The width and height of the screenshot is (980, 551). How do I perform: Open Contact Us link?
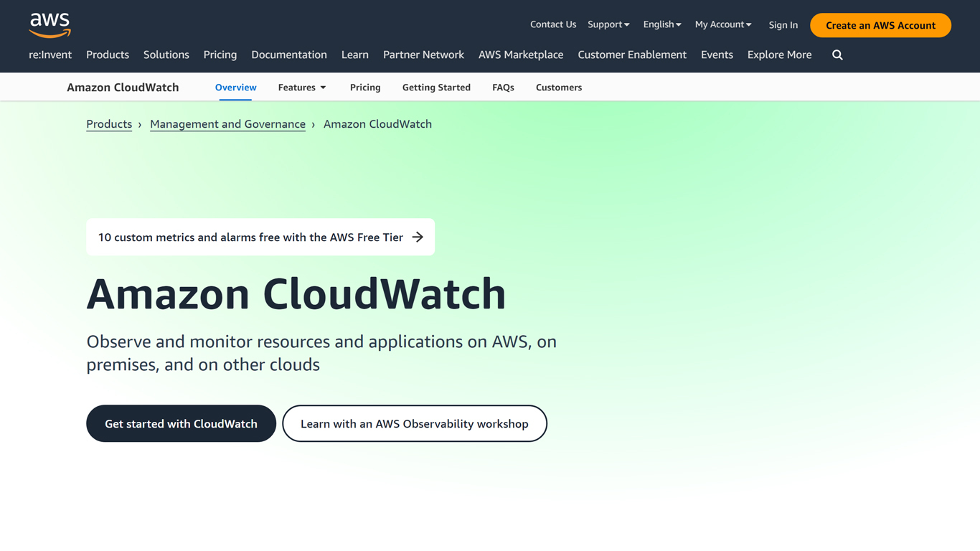point(553,24)
